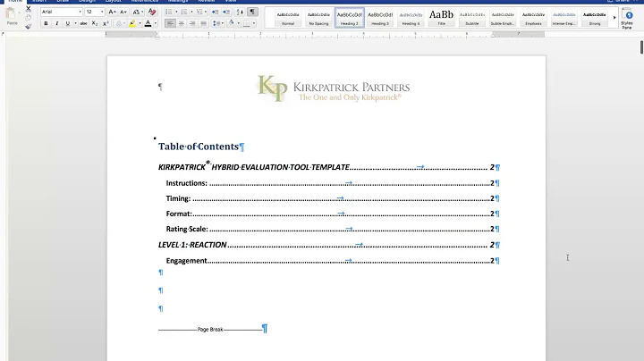This screenshot has height=361, width=644.
Task: Toggle bold formatting
Action: click(46, 23)
